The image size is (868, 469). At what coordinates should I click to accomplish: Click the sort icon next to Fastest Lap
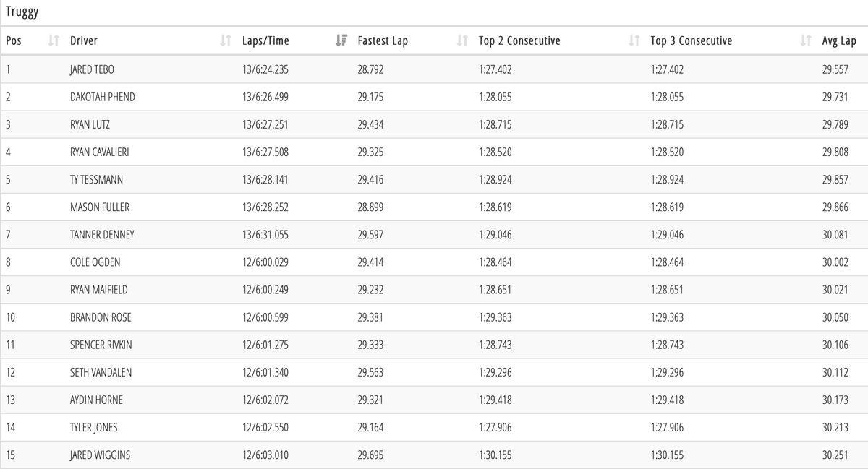tap(462, 41)
